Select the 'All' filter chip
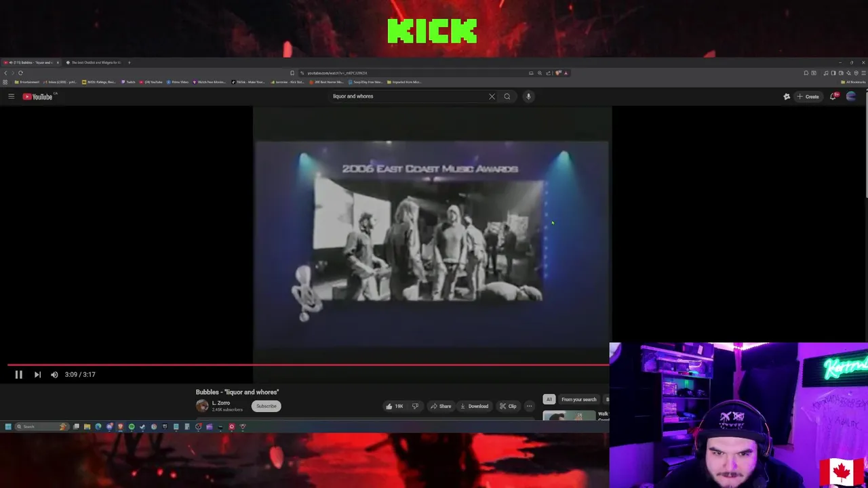The image size is (868, 488). pyautogui.click(x=549, y=399)
